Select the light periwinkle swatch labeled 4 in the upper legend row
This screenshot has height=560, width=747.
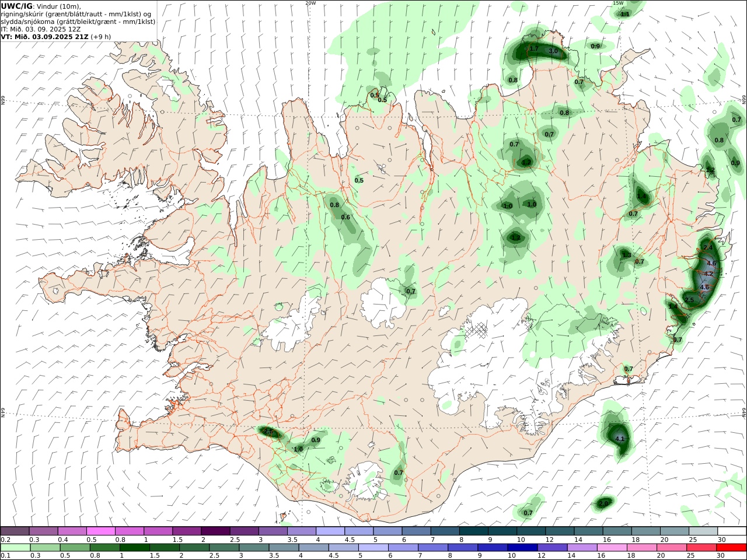coord(330,531)
